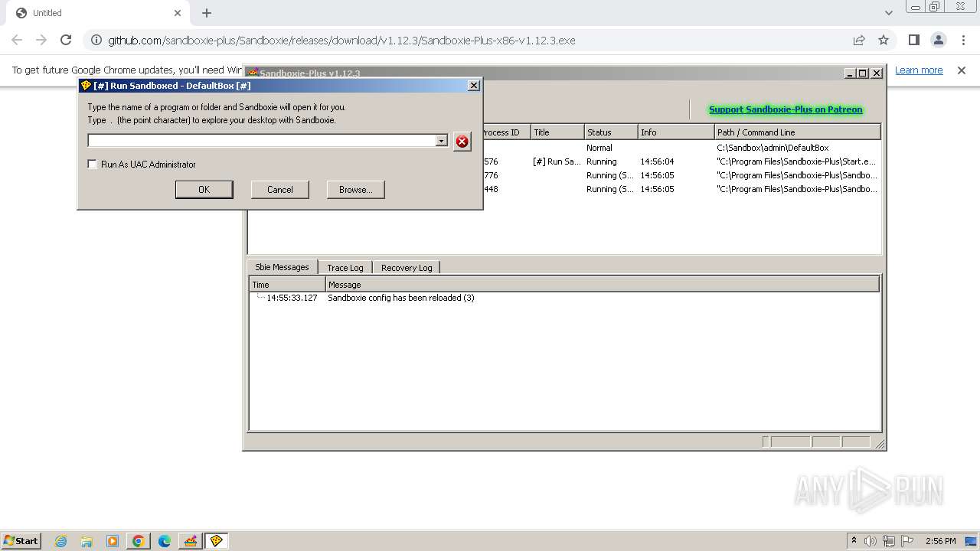This screenshot has height=551, width=980.
Task: Open Chrome side panel
Action: pyautogui.click(x=914, y=40)
